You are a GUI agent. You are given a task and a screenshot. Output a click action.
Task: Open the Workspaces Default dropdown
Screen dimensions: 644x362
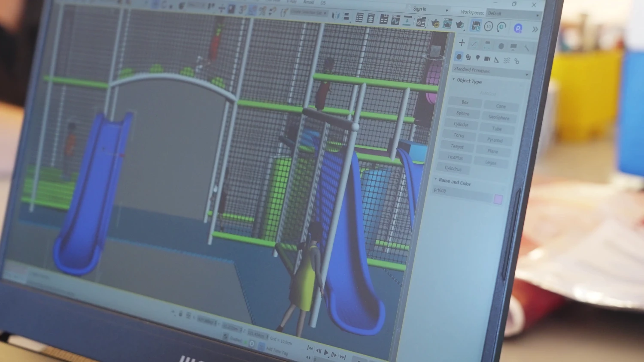pyautogui.click(x=513, y=14)
